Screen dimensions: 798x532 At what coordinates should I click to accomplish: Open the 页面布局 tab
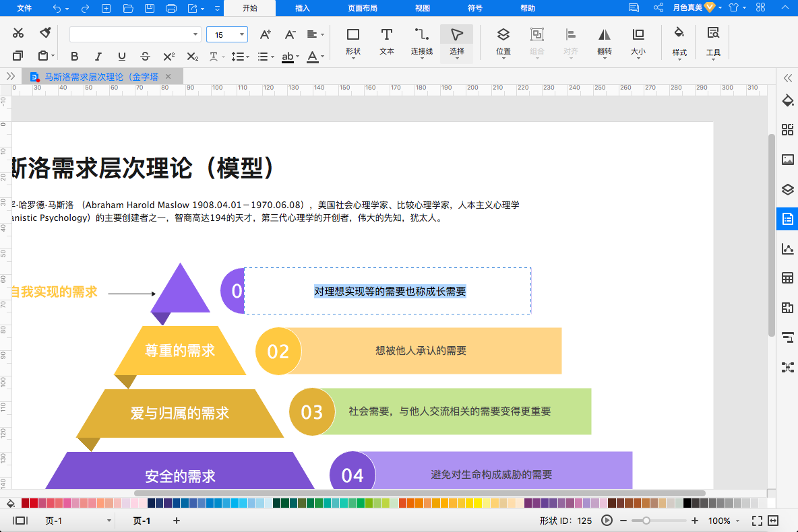(362, 8)
